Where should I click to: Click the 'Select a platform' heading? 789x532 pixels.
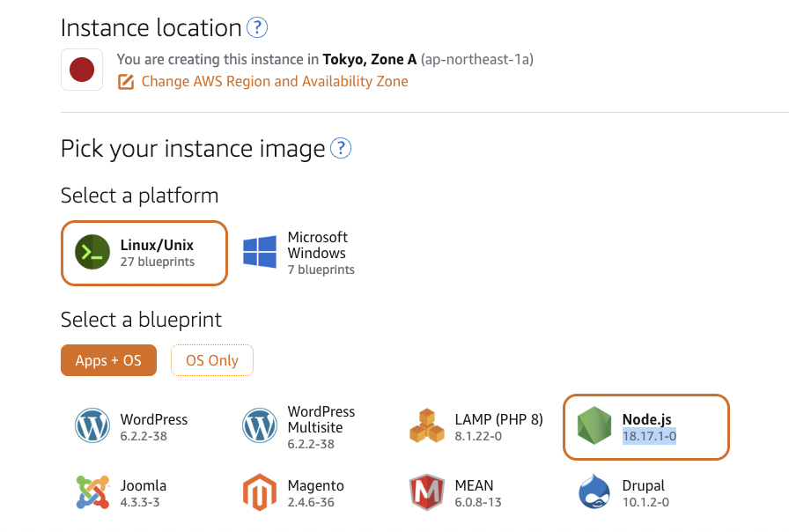click(x=139, y=196)
